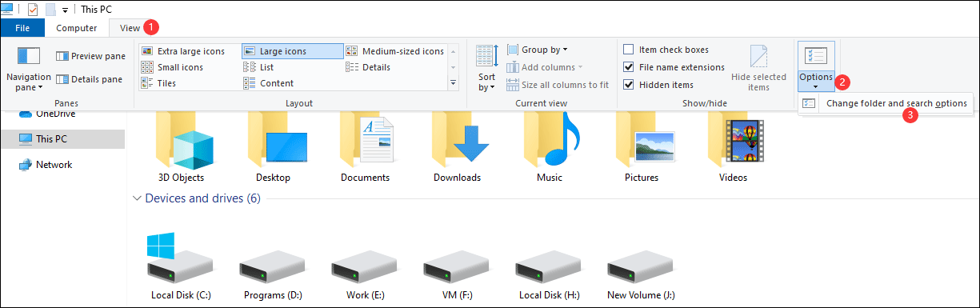
Task: Click Hide selected items button
Action: coord(758,68)
